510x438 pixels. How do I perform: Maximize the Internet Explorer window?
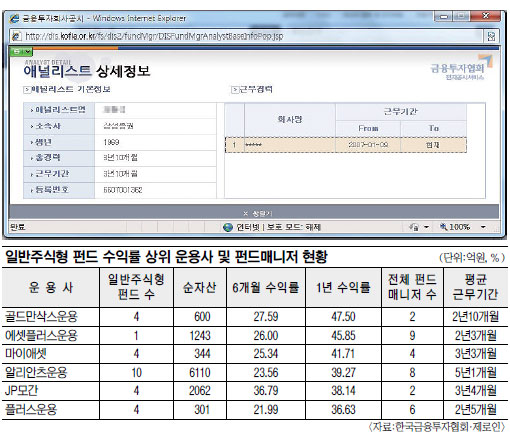461,16
